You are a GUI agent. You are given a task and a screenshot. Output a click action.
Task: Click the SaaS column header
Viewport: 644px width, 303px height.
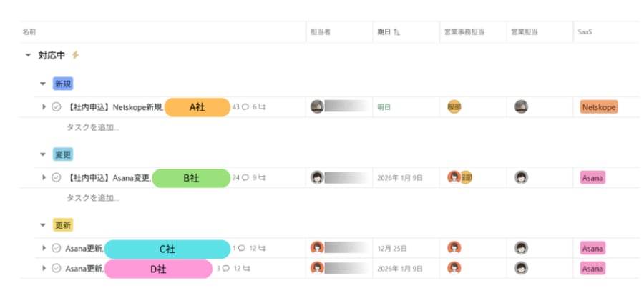tap(585, 32)
